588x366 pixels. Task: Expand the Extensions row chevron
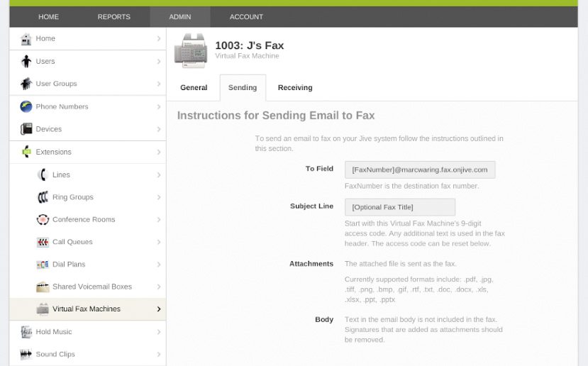click(x=159, y=152)
